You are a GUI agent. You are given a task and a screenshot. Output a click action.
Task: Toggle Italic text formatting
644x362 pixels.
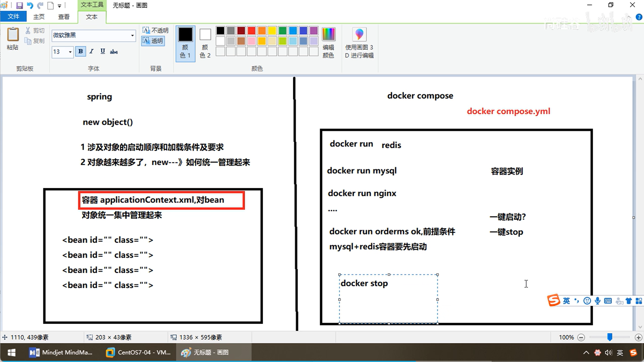(91, 52)
